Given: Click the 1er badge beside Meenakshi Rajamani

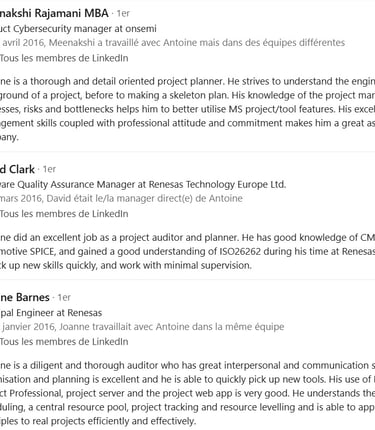Looking at the screenshot, I should pyautogui.click(x=123, y=14).
